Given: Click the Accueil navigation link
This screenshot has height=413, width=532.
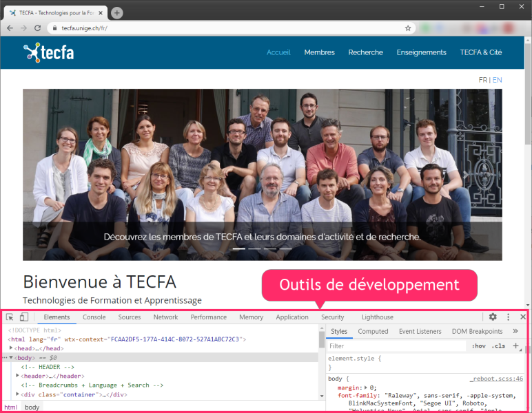Looking at the screenshot, I should (278, 52).
